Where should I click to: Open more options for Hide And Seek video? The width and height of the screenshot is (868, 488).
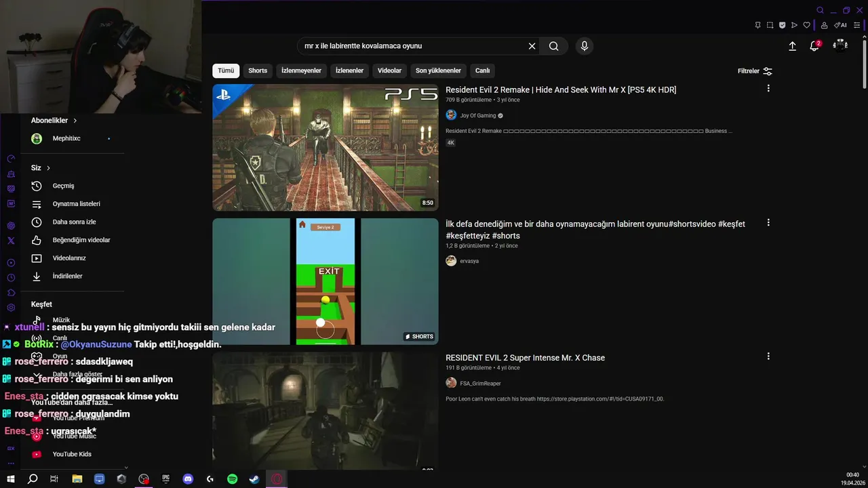click(768, 89)
